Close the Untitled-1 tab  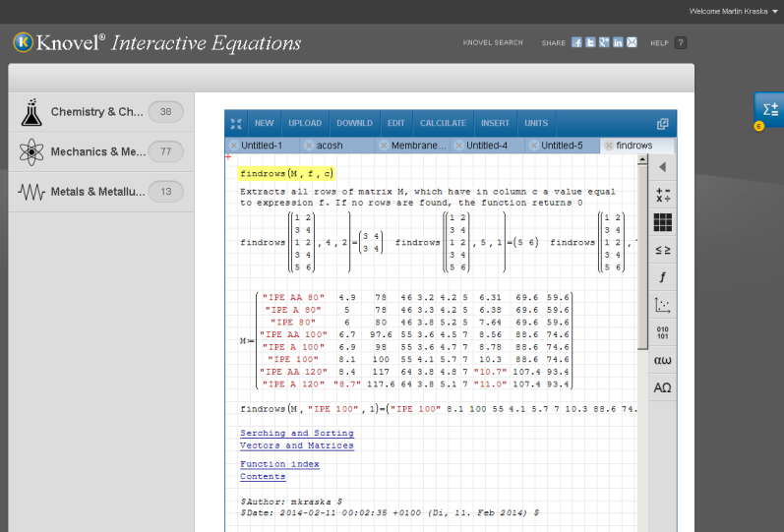click(x=232, y=146)
